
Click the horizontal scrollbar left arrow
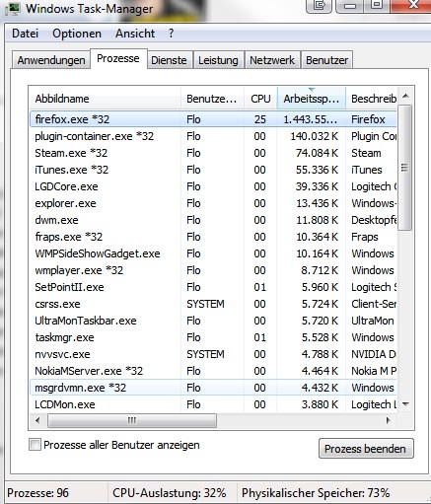pyautogui.click(x=37, y=420)
